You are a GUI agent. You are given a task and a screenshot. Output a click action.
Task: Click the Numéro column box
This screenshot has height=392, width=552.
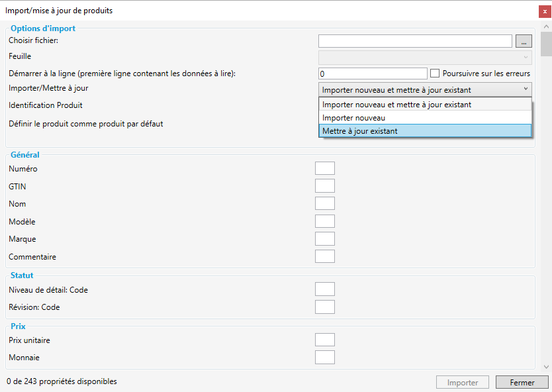click(x=325, y=169)
